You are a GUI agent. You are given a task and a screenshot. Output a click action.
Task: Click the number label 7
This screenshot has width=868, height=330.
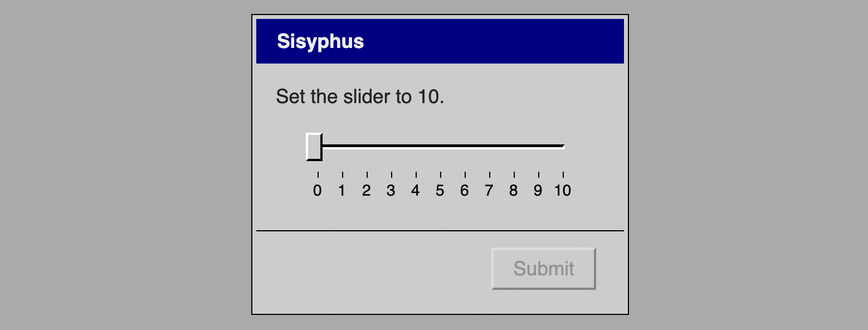[489, 191]
